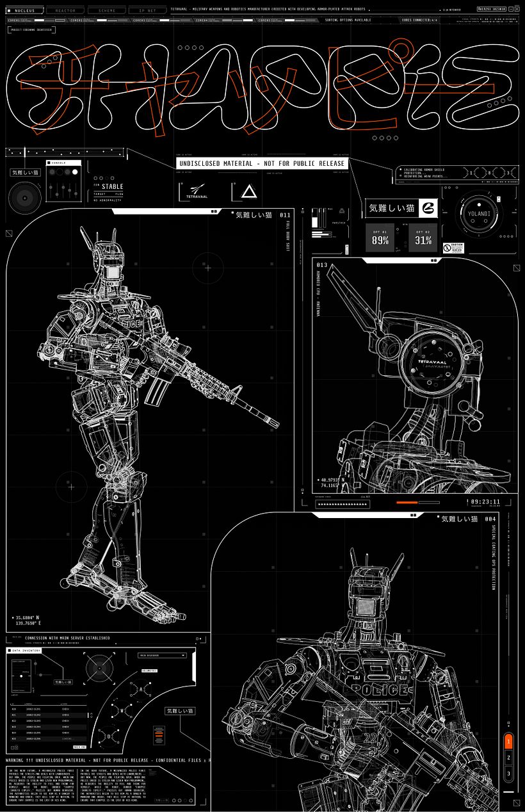
Task: Open the NUCLEUS tab
Action: tap(25, 10)
